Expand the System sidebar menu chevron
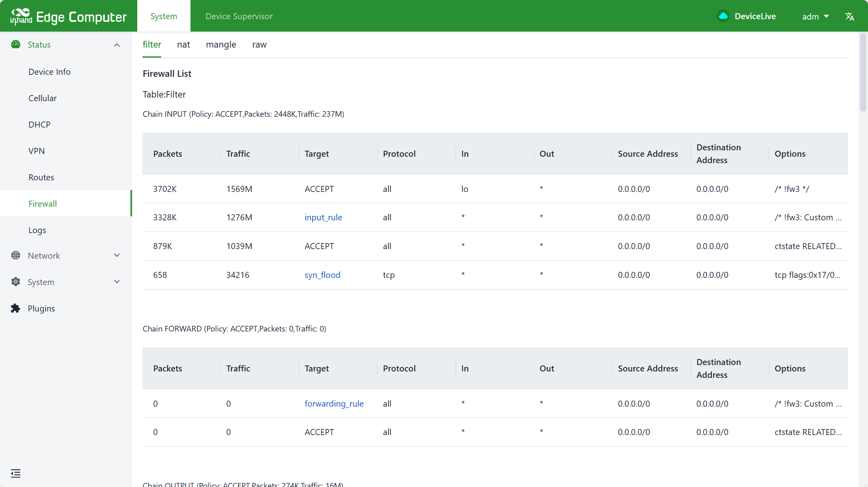Viewport: 868px width, 487px height. pos(117,282)
